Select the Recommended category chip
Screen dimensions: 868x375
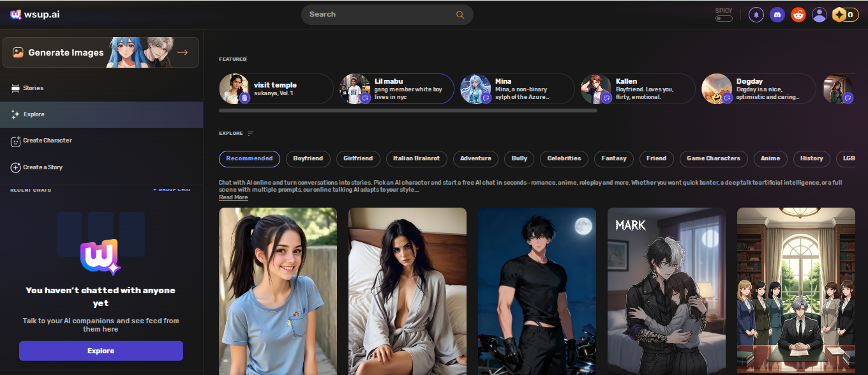click(250, 158)
